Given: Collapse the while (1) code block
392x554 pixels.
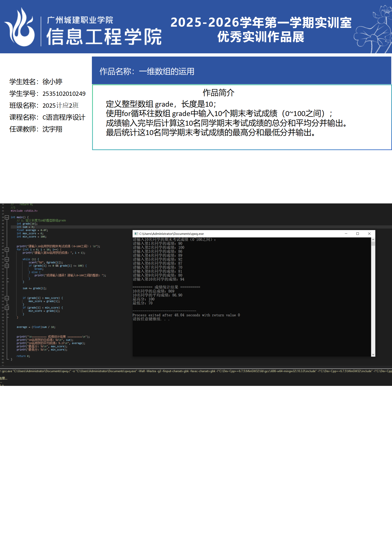Looking at the screenshot, I should [7, 259].
